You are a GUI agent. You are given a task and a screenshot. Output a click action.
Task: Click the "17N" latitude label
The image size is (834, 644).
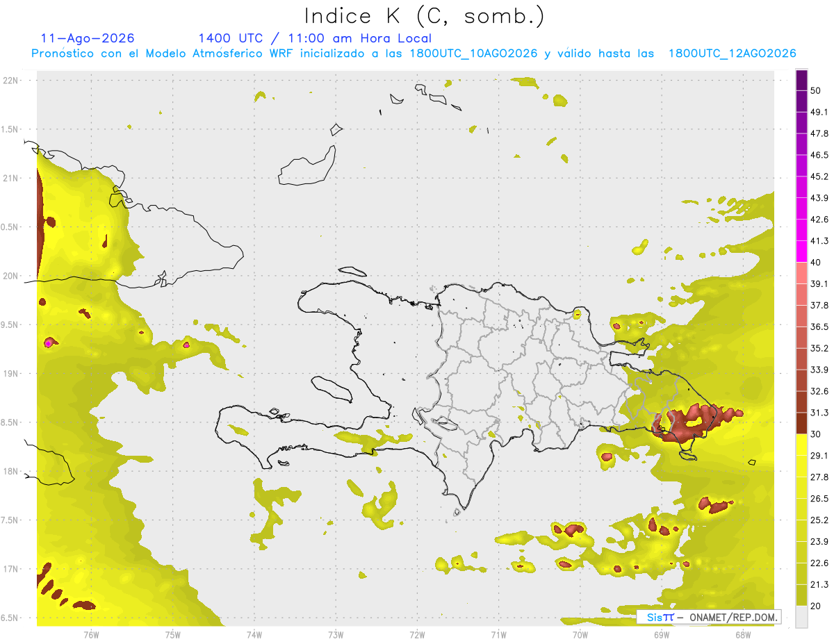coord(11,569)
